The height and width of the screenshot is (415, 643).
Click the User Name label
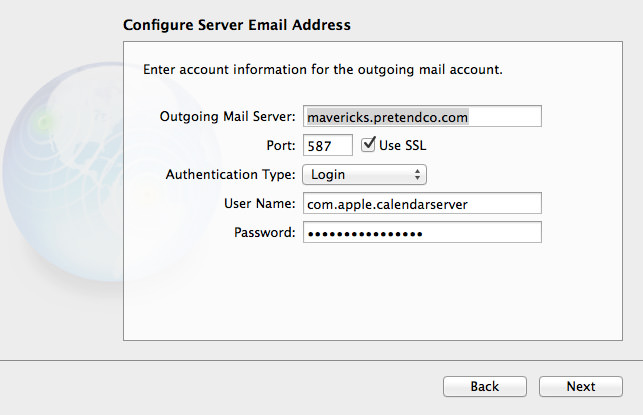(260, 203)
